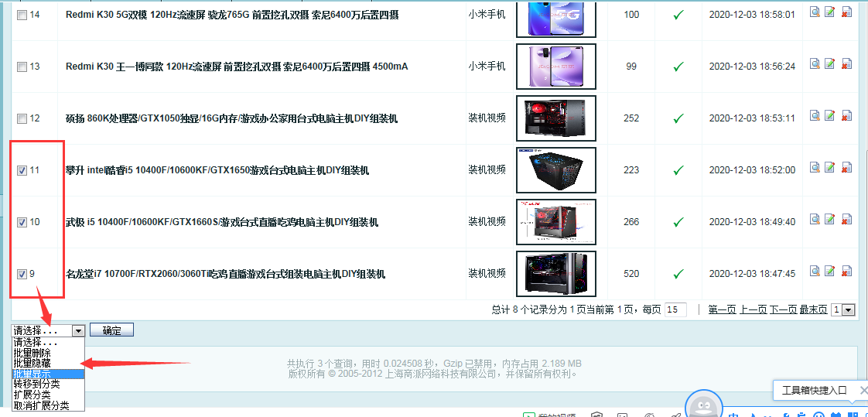The height and width of the screenshot is (417, 868).
Task: Click 小米手机 category in row 14
Action: (x=487, y=15)
